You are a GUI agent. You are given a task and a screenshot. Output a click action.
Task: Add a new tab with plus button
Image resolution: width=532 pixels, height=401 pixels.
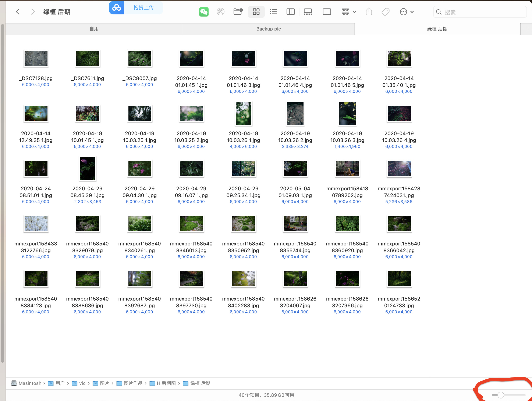point(526,29)
